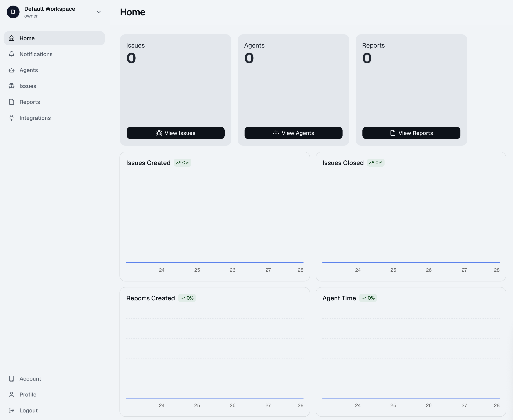
Task: Click the 0% value in Issues Closed badge
Action: click(379, 163)
